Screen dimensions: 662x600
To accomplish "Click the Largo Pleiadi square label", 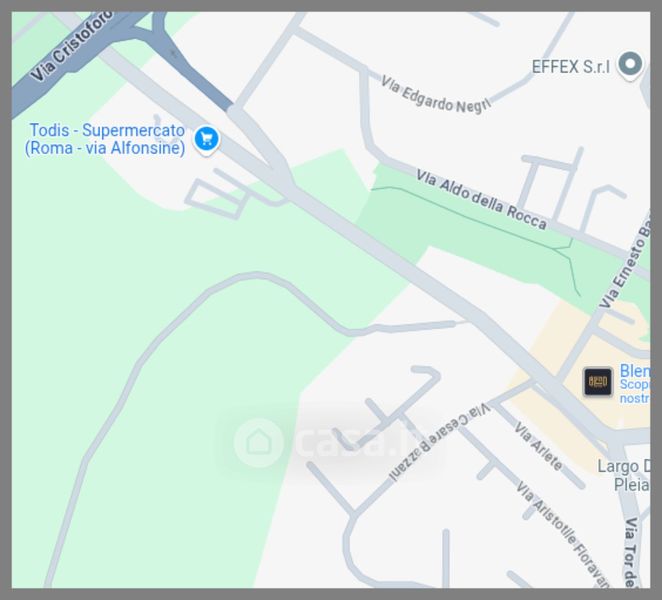I will tap(624, 475).
